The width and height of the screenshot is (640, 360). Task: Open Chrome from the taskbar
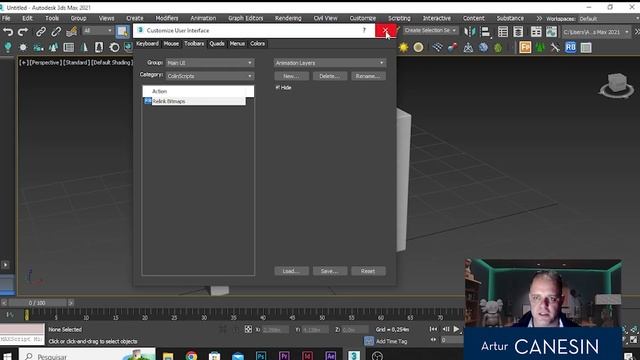click(191, 356)
